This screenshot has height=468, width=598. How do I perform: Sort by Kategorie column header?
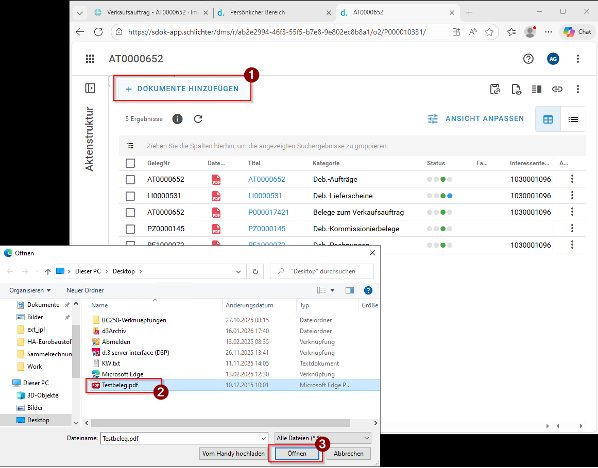click(326, 163)
